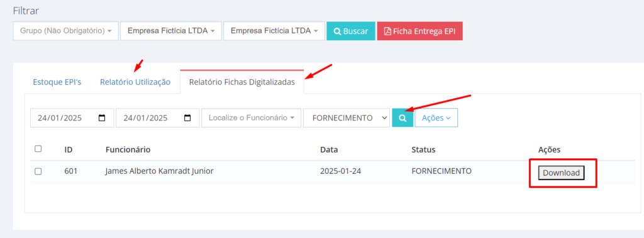Open the Localize o Funcionário dropdown
The height and width of the screenshot is (238, 644).
pos(252,118)
